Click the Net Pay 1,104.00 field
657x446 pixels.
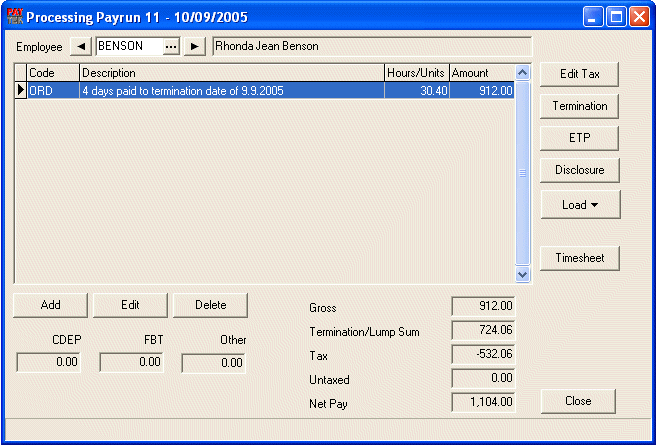coord(483,402)
